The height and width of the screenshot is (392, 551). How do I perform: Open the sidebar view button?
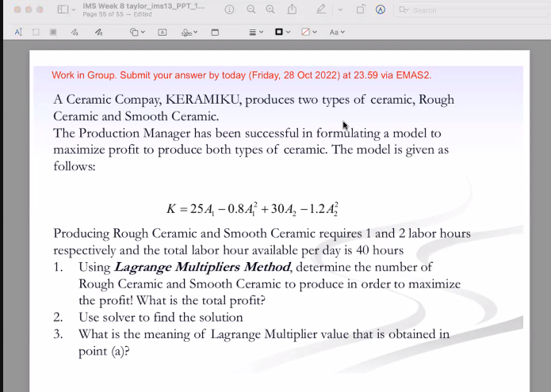(63, 10)
